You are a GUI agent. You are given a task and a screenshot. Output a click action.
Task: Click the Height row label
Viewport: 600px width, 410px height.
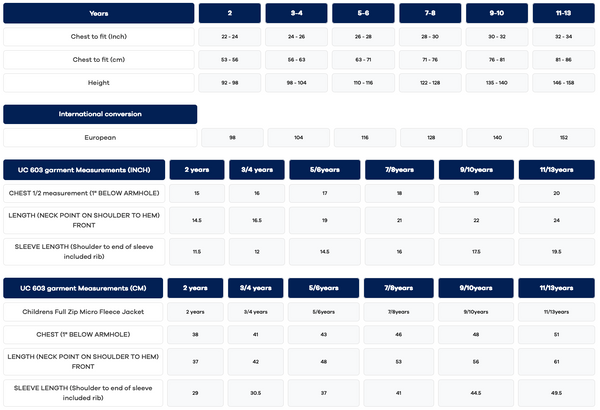pyautogui.click(x=99, y=83)
